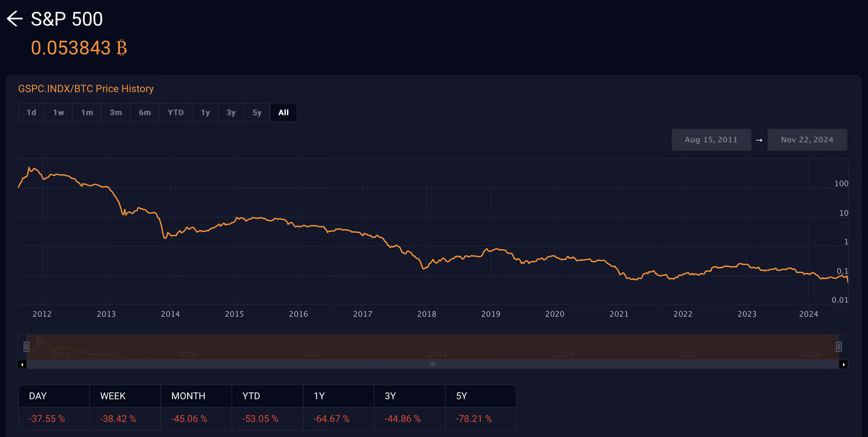Switch chart to 3m range
This screenshot has height=437, width=868.
click(116, 113)
